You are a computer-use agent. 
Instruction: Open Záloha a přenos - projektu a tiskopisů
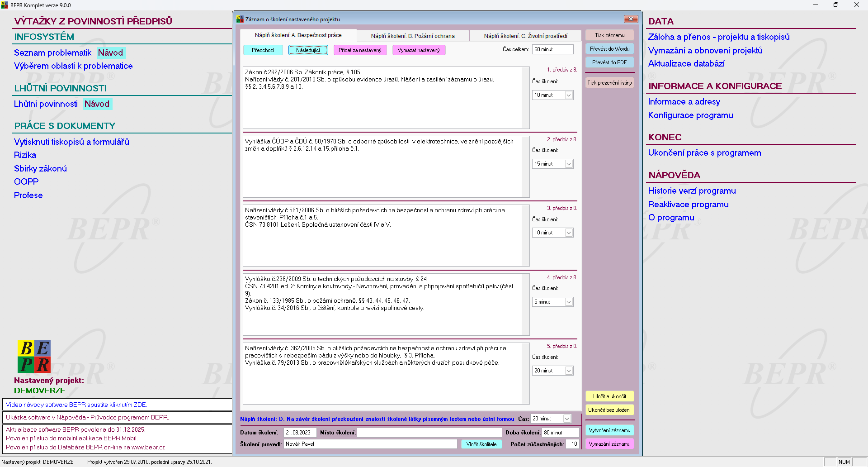719,37
